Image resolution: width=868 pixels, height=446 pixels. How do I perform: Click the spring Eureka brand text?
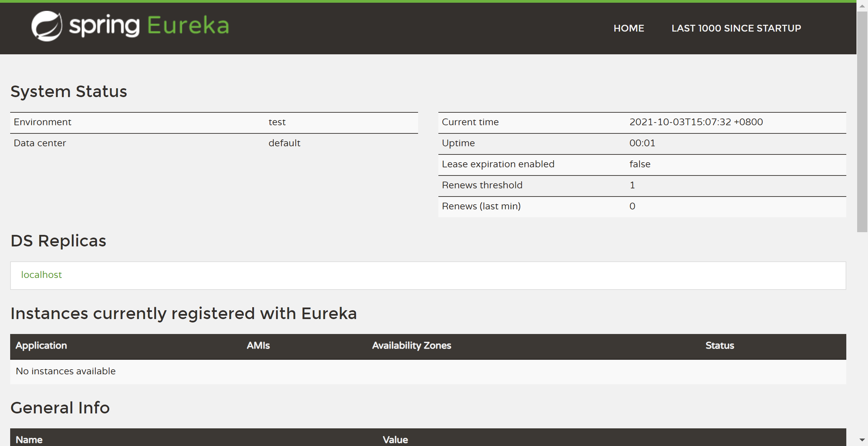tap(149, 26)
